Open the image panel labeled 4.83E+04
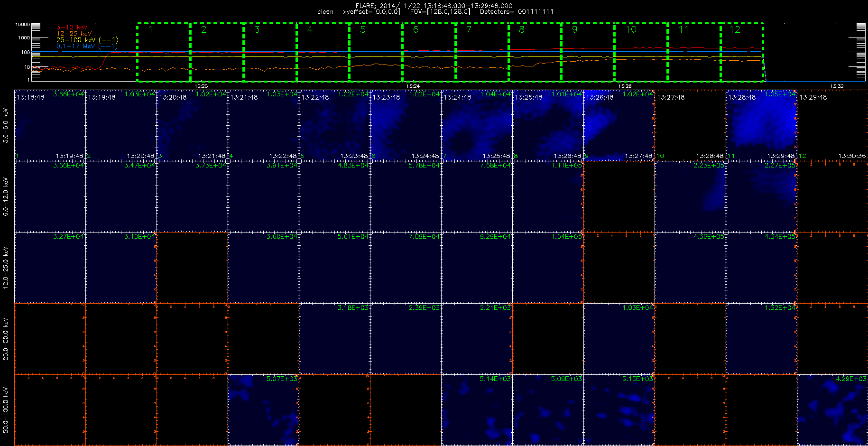The image size is (868, 446). click(x=335, y=196)
